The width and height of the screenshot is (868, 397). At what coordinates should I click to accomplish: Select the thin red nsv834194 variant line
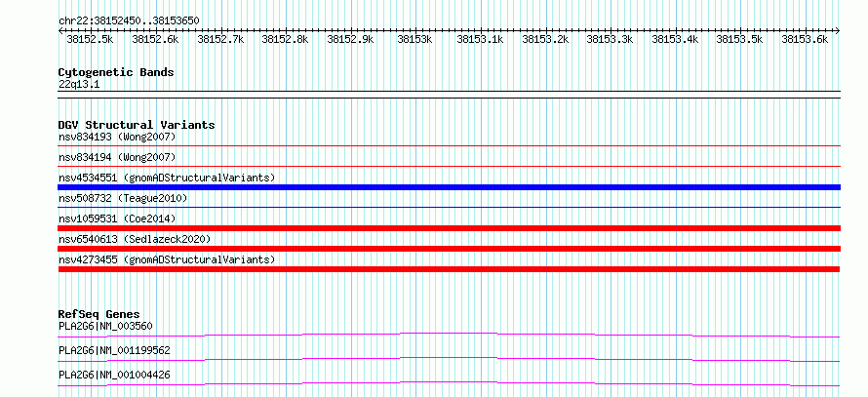pyautogui.click(x=449, y=166)
